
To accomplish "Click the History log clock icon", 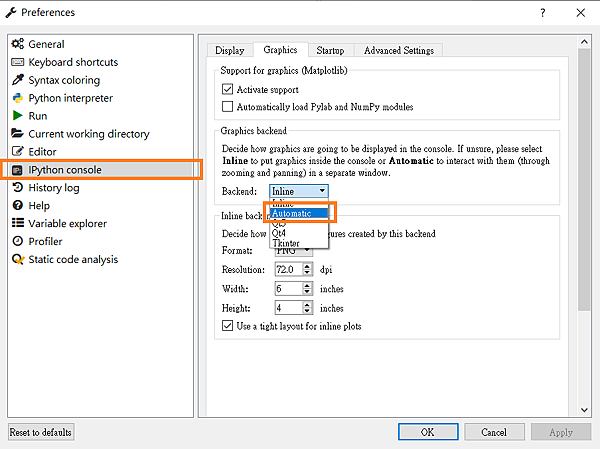I will tap(18, 187).
